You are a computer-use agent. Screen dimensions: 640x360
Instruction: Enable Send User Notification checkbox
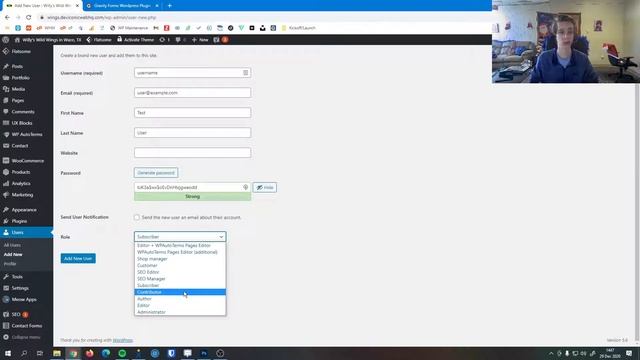click(137, 218)
